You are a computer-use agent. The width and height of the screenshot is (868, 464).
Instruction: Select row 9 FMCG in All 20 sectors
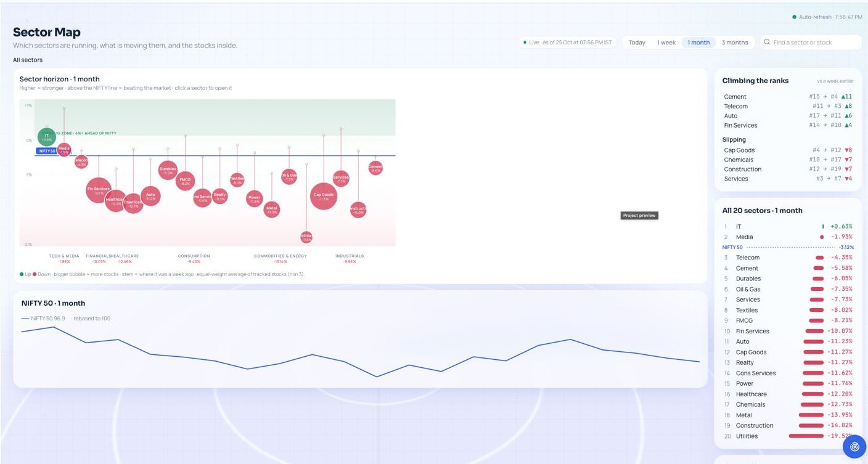(x=788, y=320)
